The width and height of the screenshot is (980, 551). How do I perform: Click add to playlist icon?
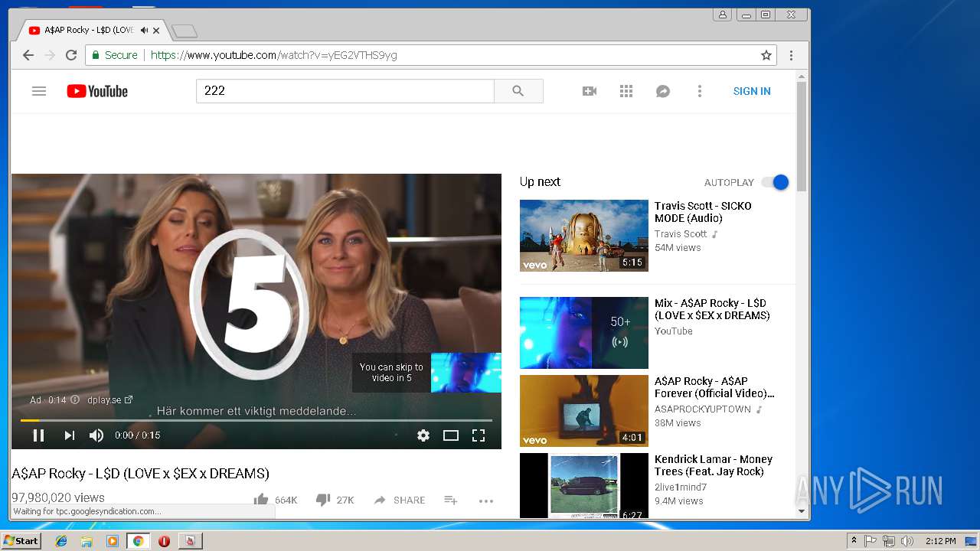pyautogui.click(x=451, y=500)
